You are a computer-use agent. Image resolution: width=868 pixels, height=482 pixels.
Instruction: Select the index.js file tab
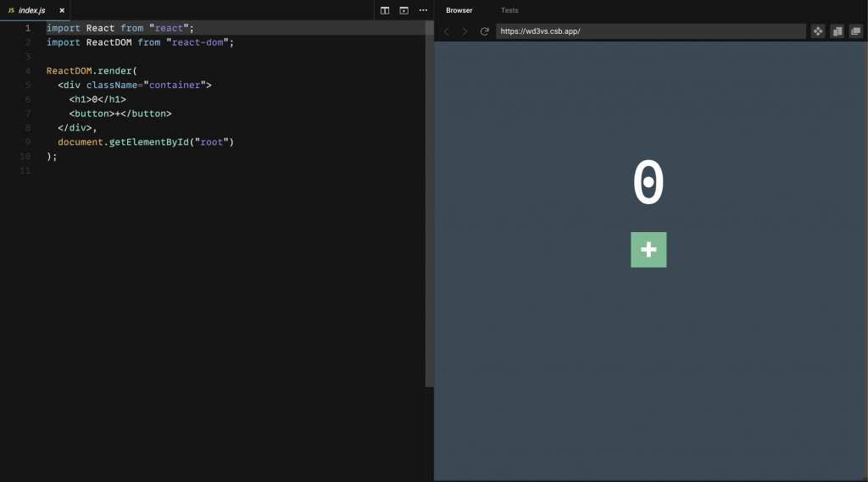32,10
